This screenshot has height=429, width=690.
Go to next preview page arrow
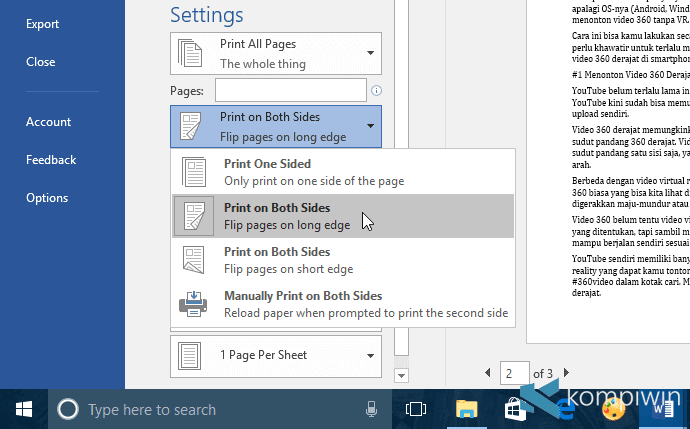(566, 373)
